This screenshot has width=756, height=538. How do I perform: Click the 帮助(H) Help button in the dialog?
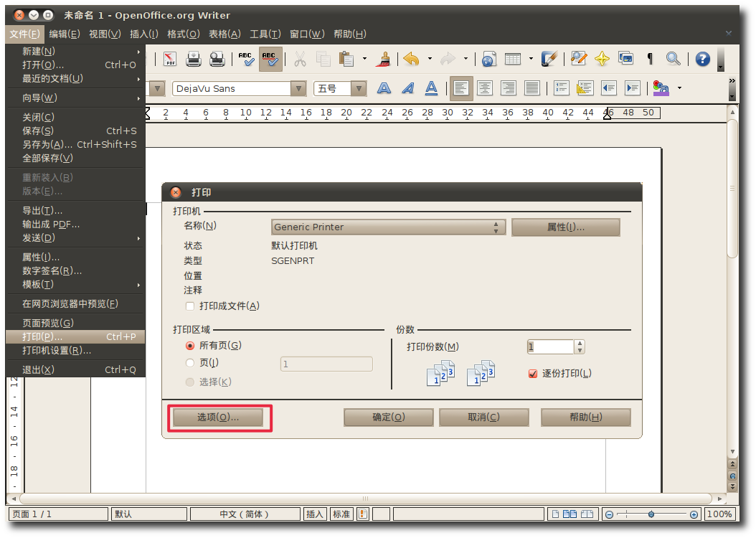(x=586, y=417)
